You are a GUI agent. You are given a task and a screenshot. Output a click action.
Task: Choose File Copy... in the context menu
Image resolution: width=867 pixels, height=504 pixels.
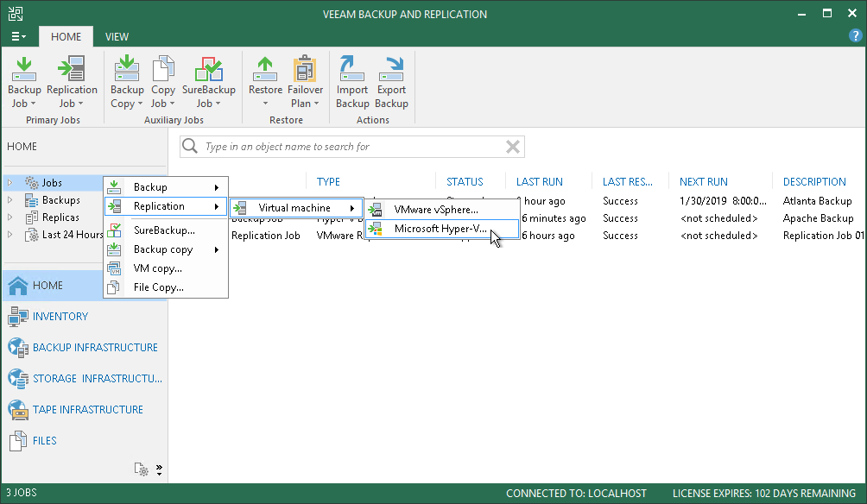point(166,287)
